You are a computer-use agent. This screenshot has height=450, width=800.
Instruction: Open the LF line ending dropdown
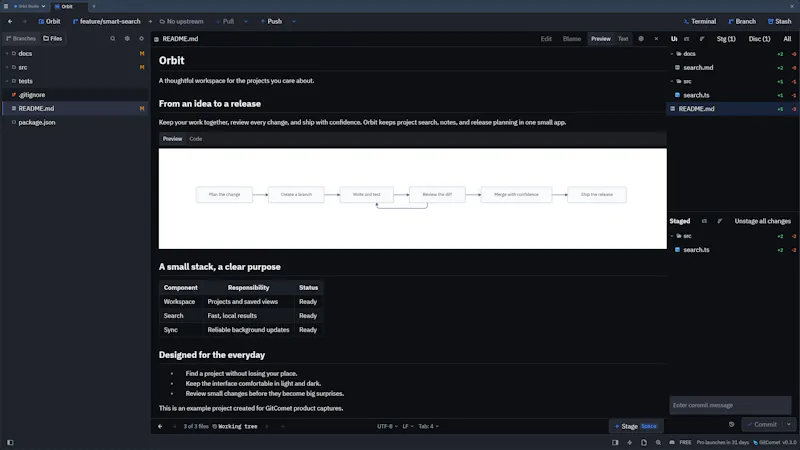point(408,427)
